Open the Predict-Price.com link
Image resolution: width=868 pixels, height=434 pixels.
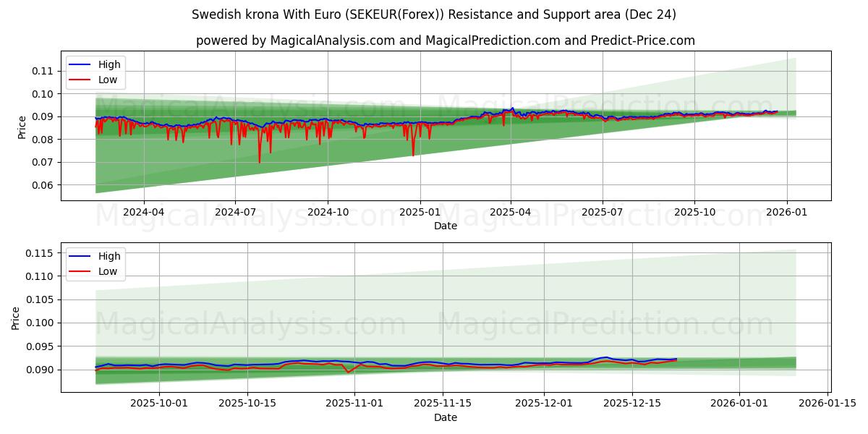coord(641,41)
